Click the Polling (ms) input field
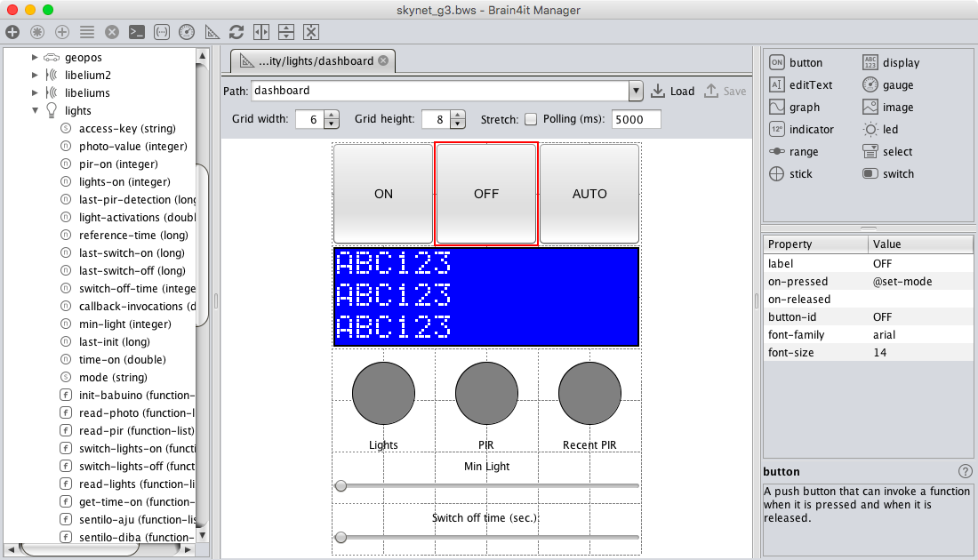 tap(636, 119)
